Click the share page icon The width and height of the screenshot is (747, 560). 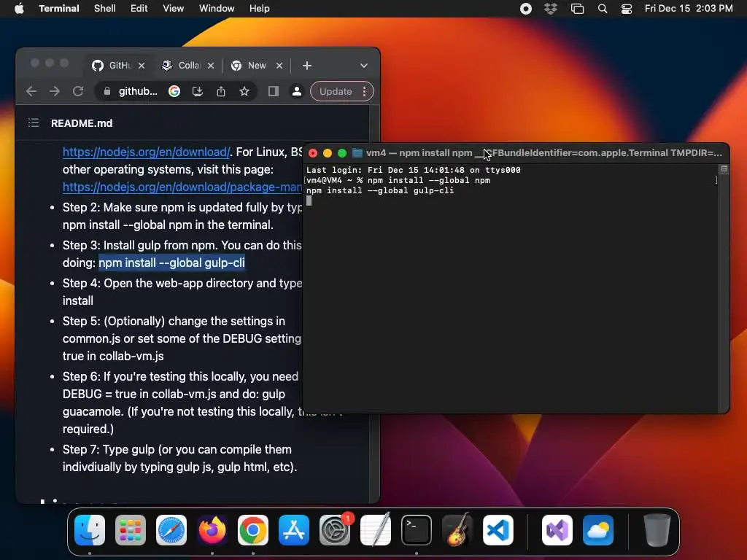221,91
